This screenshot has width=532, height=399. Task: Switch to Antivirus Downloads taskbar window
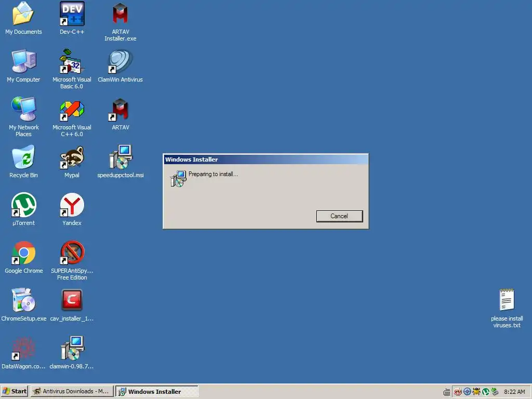(x=72, y=391)
